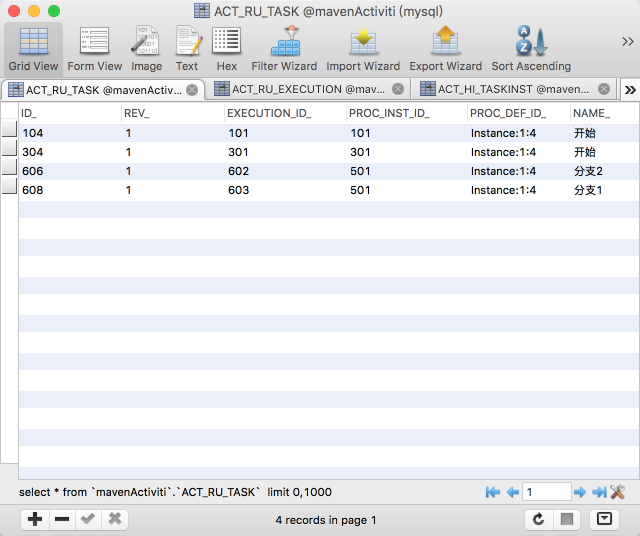Delete the record with minus button
The width and height of the screenshot is (640, 536).
(61, 519)
